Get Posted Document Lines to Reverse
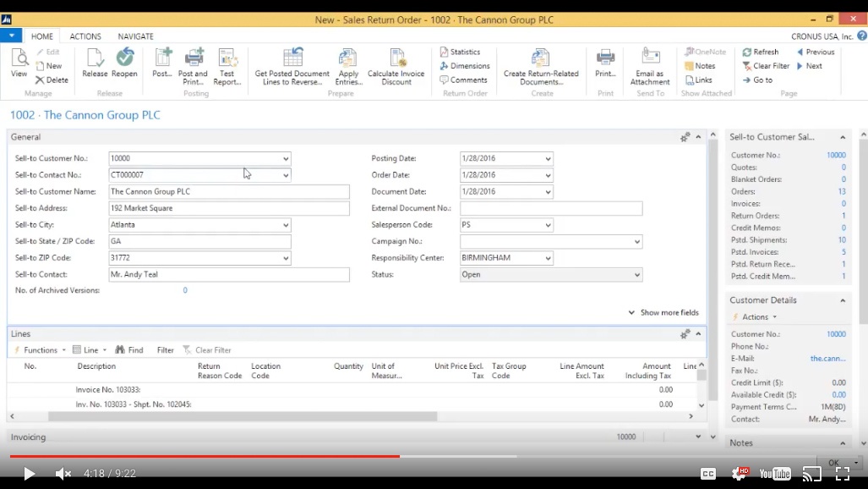 coord(292,67)
